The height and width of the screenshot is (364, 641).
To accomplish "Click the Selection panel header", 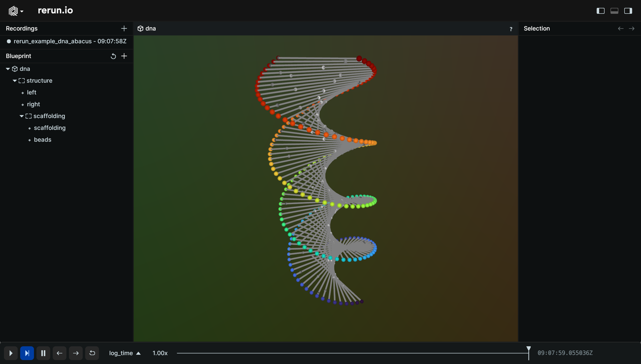I will 537,29.
